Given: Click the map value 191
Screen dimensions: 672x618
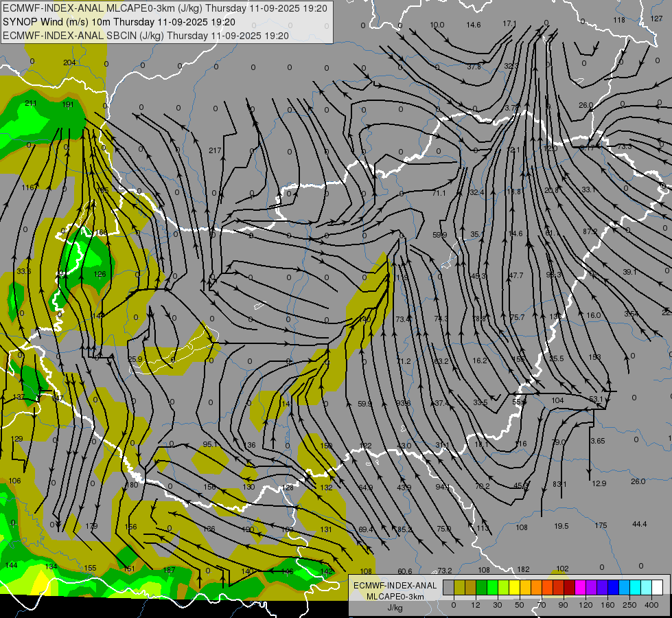Looking at the screenshot, I should click(68, 104).
